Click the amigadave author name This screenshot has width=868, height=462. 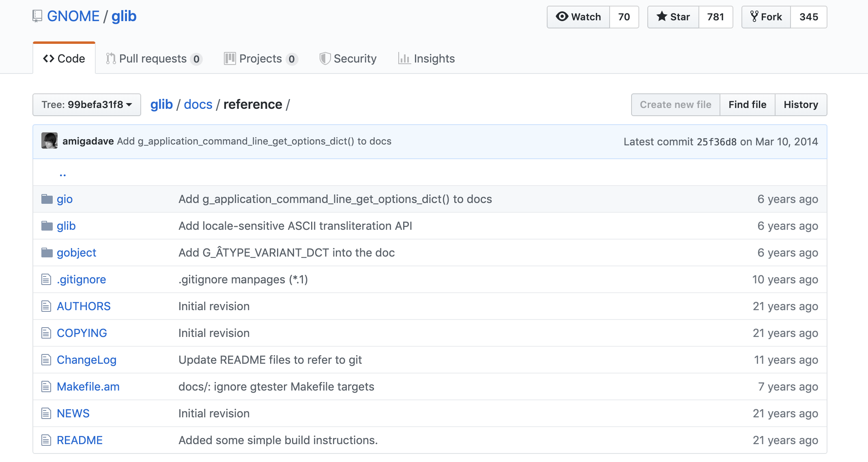coord(88,141)
